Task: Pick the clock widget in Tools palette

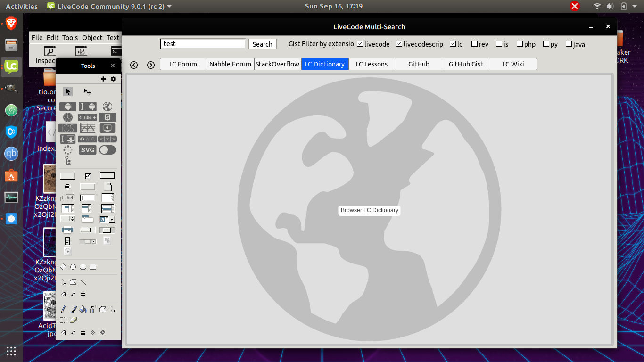Action: (68, 117)
